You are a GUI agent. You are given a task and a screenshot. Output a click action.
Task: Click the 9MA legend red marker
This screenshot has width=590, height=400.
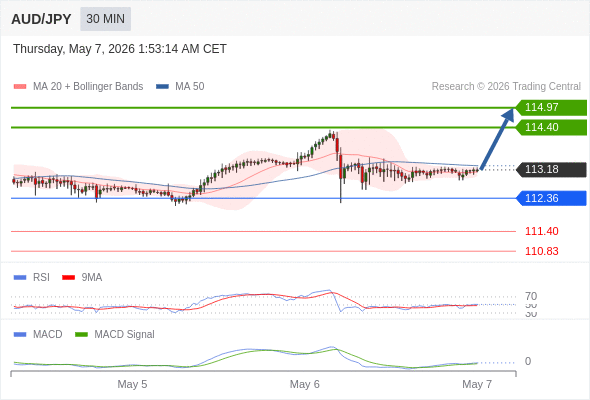coord(68,278)
